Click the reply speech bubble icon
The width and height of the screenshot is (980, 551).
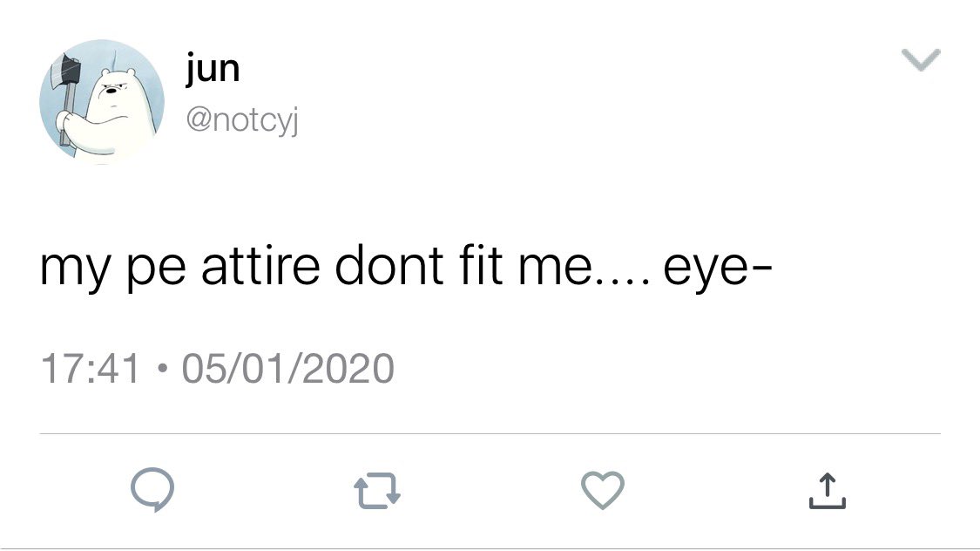click(153, 490)
